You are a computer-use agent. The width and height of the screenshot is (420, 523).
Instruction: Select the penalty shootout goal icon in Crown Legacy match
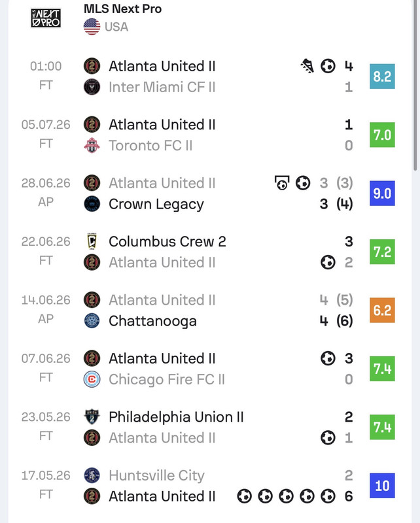(x=282, y=183)
